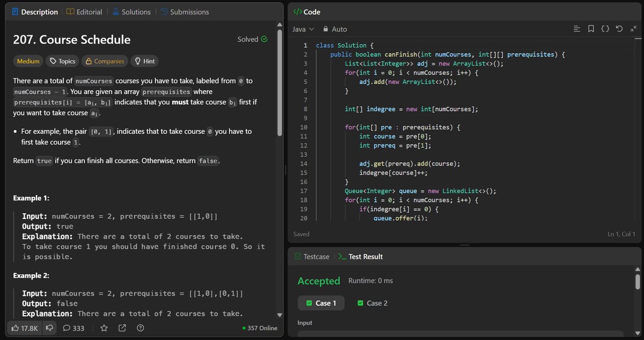Screen dimensions: 644x340
Task: Open the help question-mark icon
Action: pos(141,328)
